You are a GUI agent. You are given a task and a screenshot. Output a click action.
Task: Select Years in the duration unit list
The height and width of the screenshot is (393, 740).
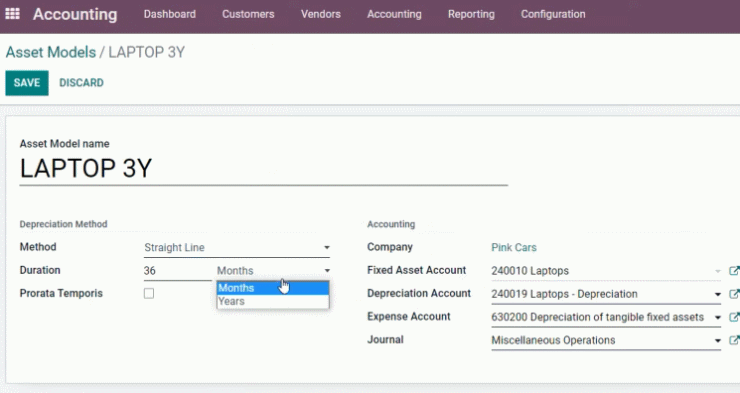pos(273,301)
